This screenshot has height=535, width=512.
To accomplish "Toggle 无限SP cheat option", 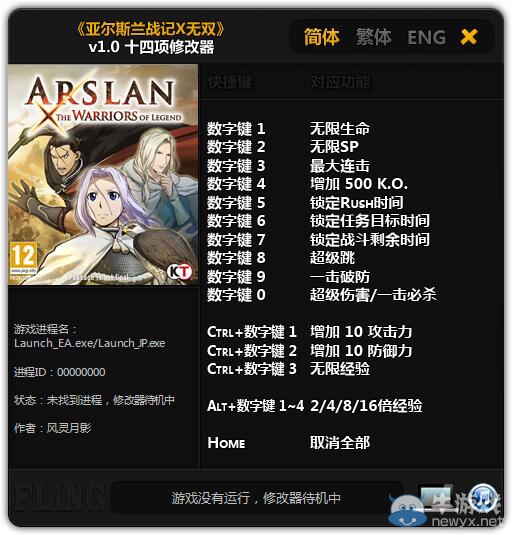I will [334, 147].
